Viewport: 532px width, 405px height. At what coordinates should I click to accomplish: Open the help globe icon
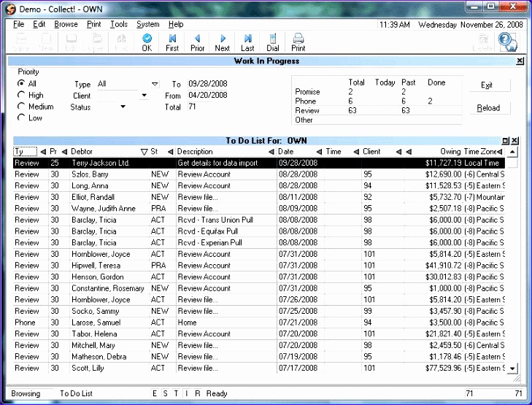click(x=507, y=42)
